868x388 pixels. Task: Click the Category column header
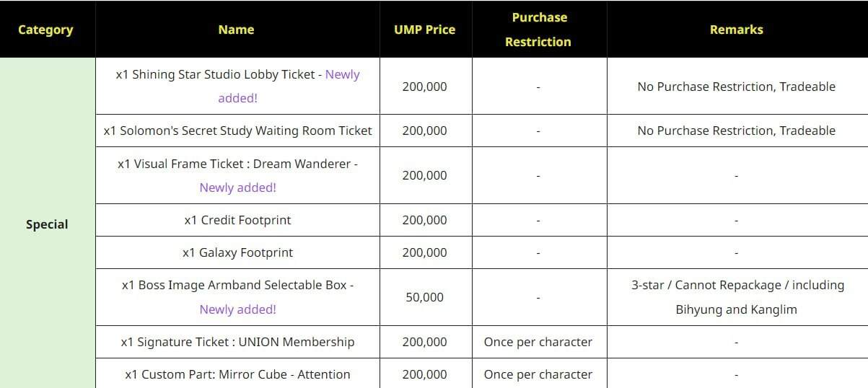(x=45, y=30)
